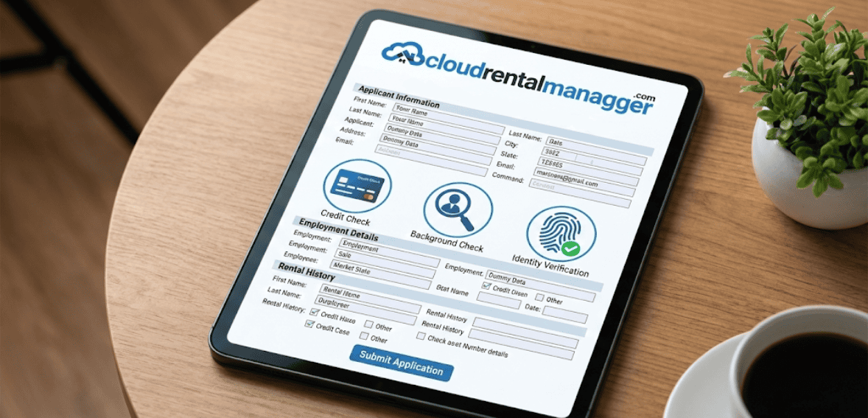Select the Employment field reading Sale
The height and width of the screenshot is (418, 868).
(x=386, y=263)
